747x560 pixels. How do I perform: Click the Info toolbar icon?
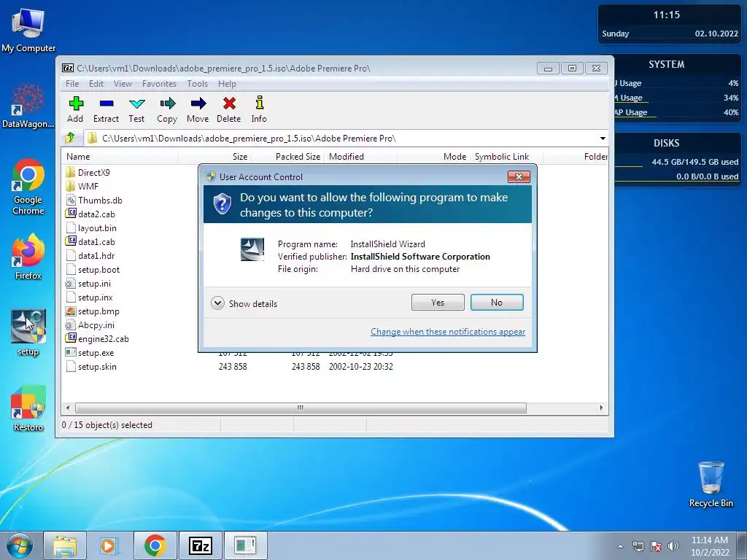click(x=259, y=109)
